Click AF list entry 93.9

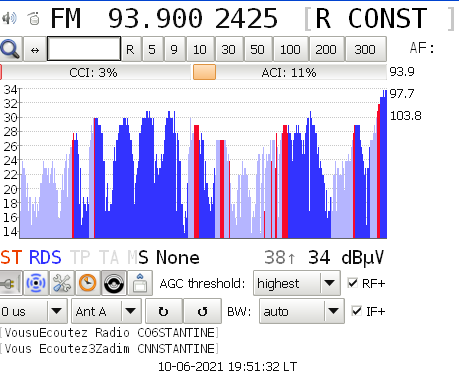402,72
